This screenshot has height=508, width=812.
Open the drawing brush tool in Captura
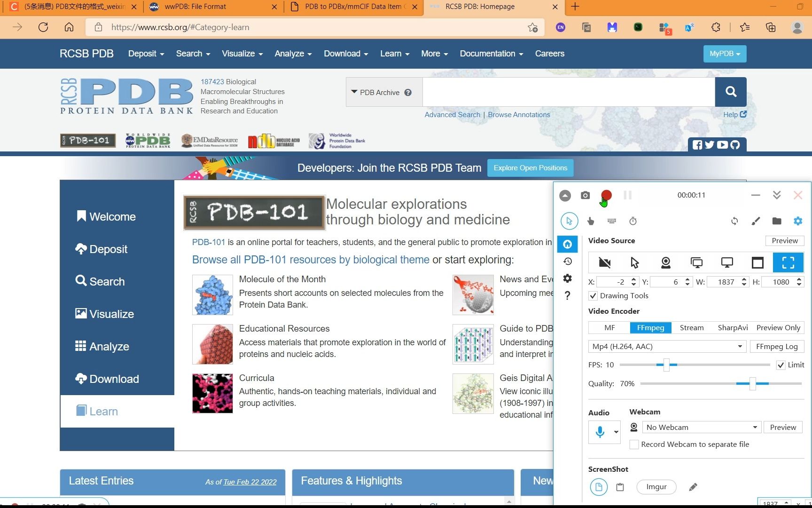tap(756, 221)
